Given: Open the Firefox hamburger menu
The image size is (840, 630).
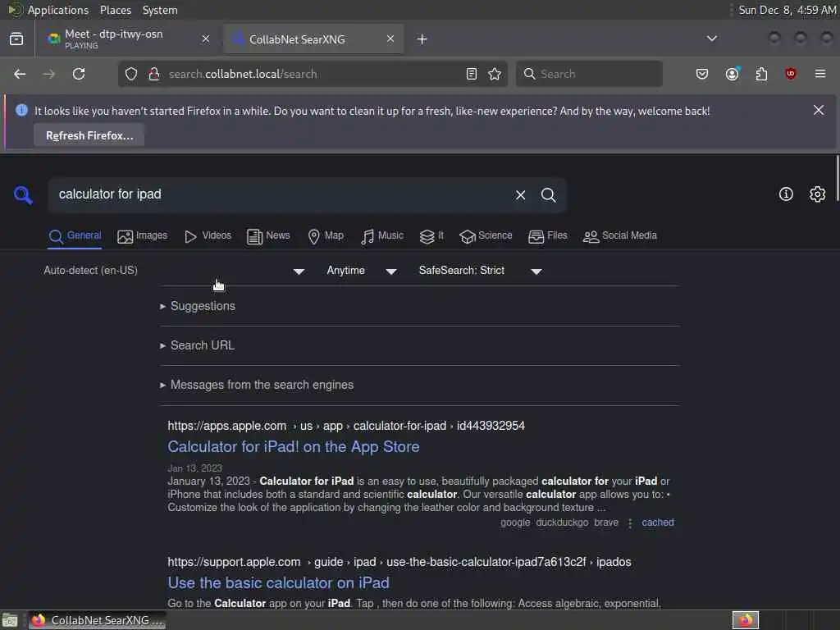Looking at the screenshot, I should pyautogui.click(x=820, y=74).
